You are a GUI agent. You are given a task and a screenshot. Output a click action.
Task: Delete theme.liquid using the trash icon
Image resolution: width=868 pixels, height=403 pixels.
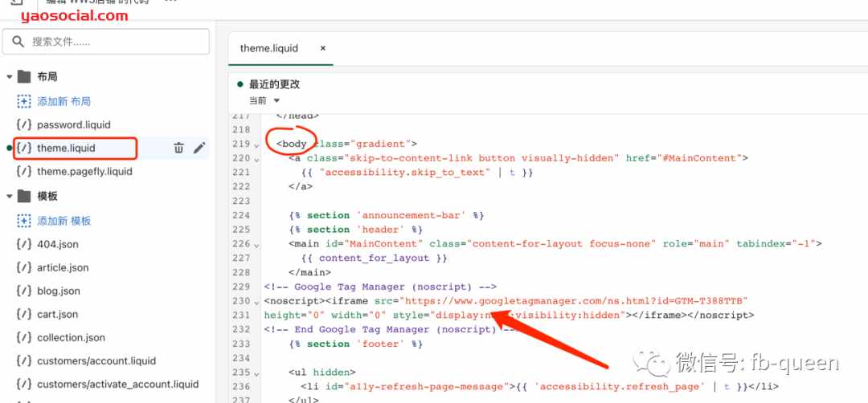178,149
